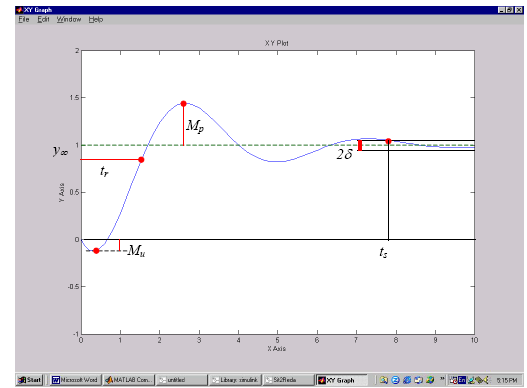Open the Help menu
The width and height of the screenshot is (527, 388).
96,20
